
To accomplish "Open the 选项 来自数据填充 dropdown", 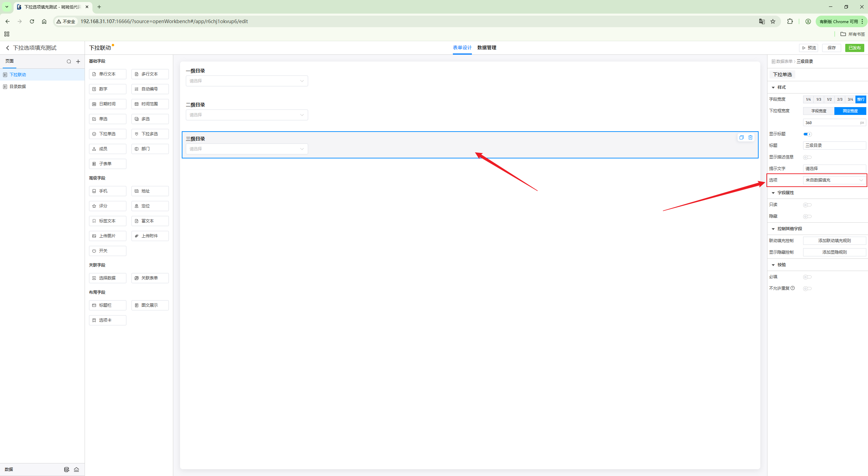I will (834, 180).
